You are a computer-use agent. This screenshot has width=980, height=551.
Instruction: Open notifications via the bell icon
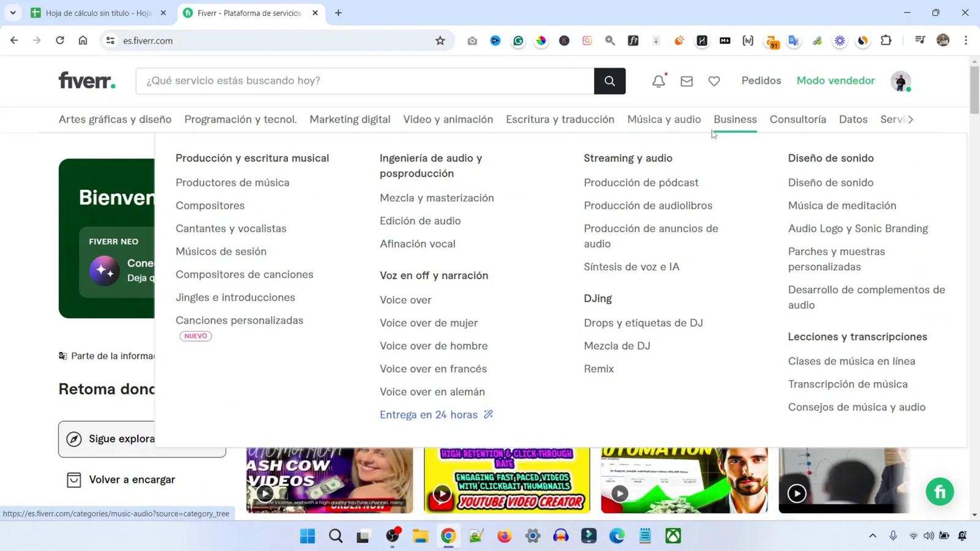658,80
